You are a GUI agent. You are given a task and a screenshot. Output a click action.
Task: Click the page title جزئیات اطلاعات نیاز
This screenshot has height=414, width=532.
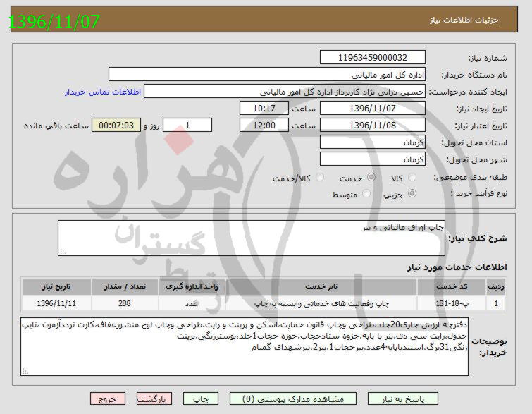(x=464, y=20)
